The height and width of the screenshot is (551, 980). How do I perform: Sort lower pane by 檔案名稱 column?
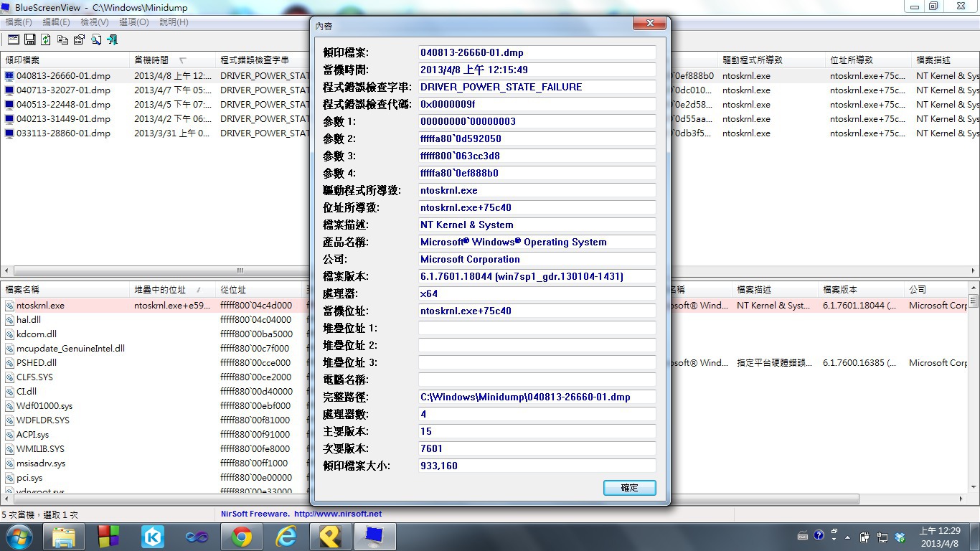65,290
